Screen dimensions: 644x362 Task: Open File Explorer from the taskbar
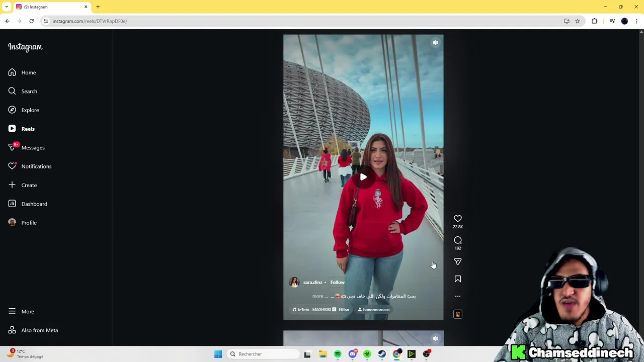[x=323, y=354]
